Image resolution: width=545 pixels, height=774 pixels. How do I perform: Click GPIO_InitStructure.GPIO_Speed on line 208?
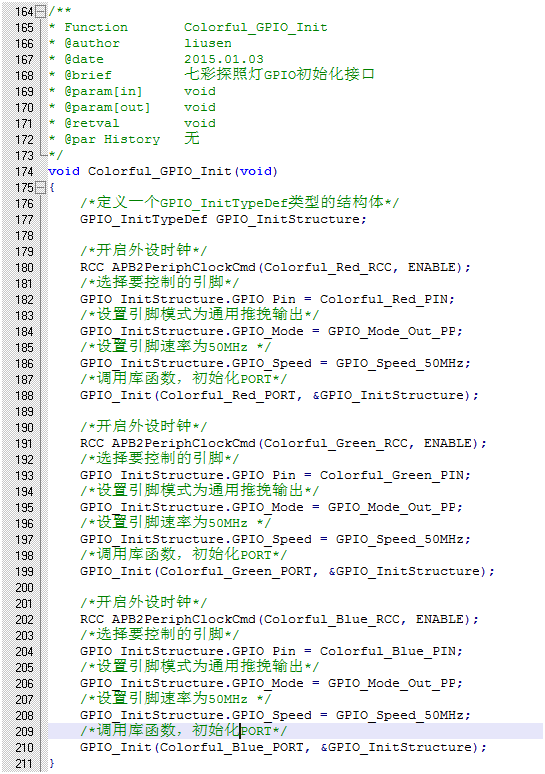point(195,715)
